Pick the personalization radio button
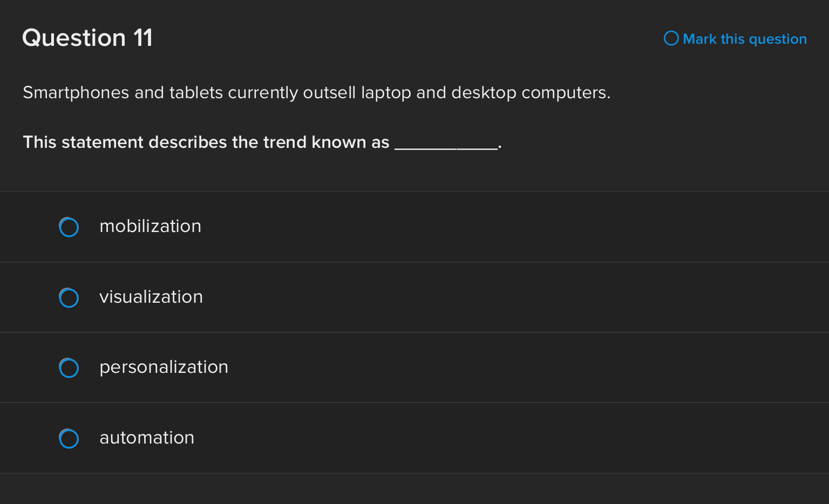This screenshot has width=829, height=504. point(69,368)
